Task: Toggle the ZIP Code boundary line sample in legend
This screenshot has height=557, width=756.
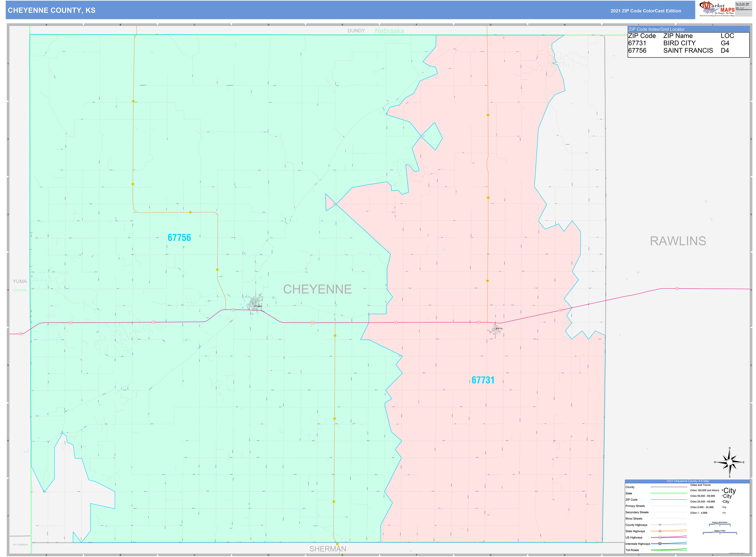Action: [x=669, y=500]
